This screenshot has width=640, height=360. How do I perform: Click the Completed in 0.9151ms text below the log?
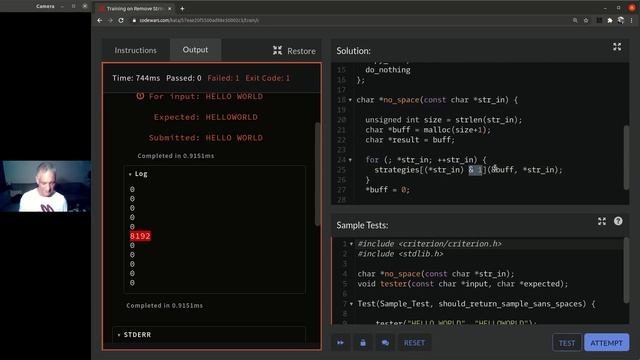(164, 306)
